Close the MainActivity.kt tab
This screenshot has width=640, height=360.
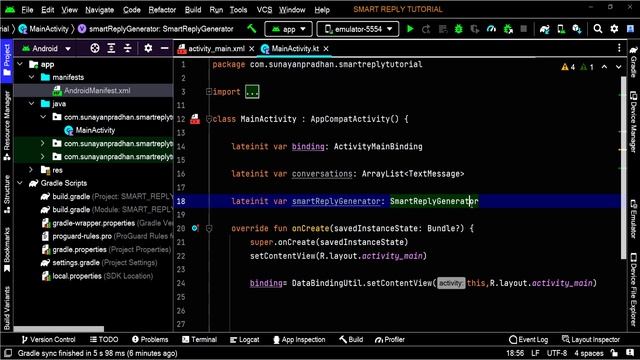click(x=326, y=49)
